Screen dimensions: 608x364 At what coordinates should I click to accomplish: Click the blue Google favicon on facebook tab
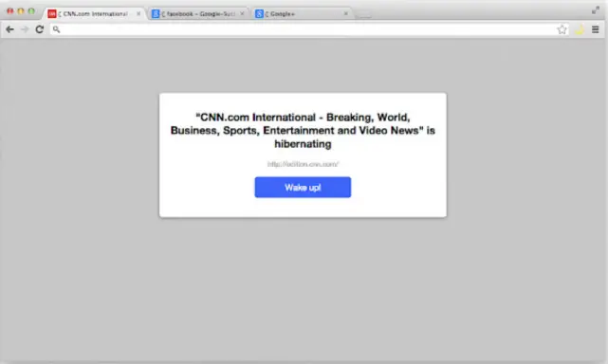(156, 14)
